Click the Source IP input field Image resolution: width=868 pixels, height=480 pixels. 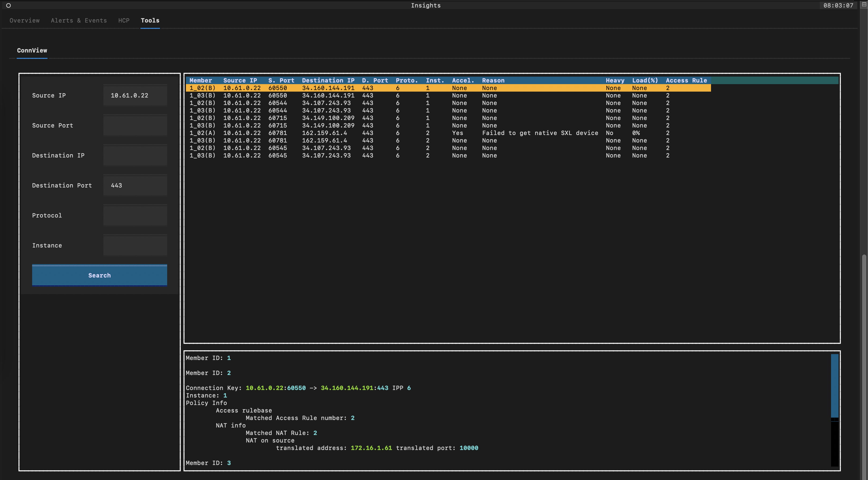point(135,95)
